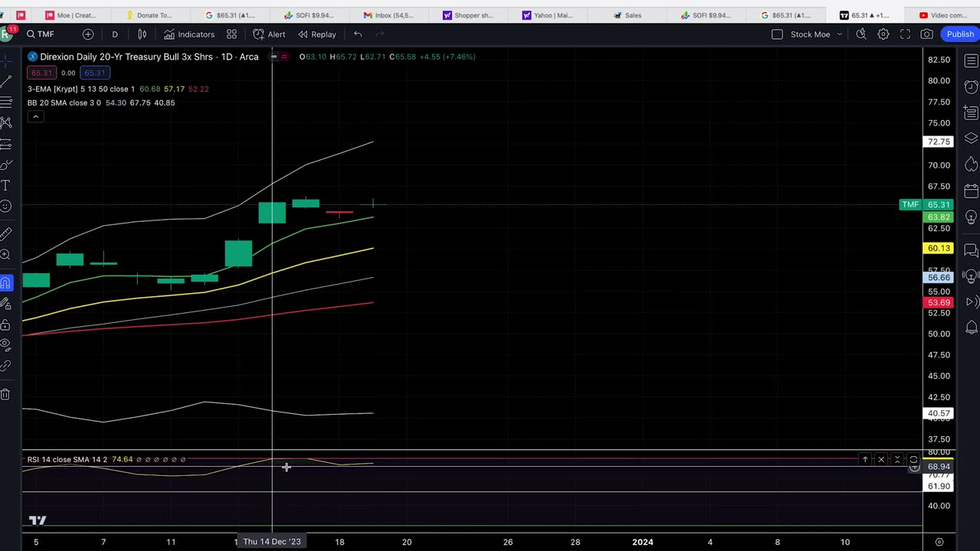The width and height of the screenshot is (980, 551).
Task: Click the TMF 65.31 price label
Action: (927, 204)
